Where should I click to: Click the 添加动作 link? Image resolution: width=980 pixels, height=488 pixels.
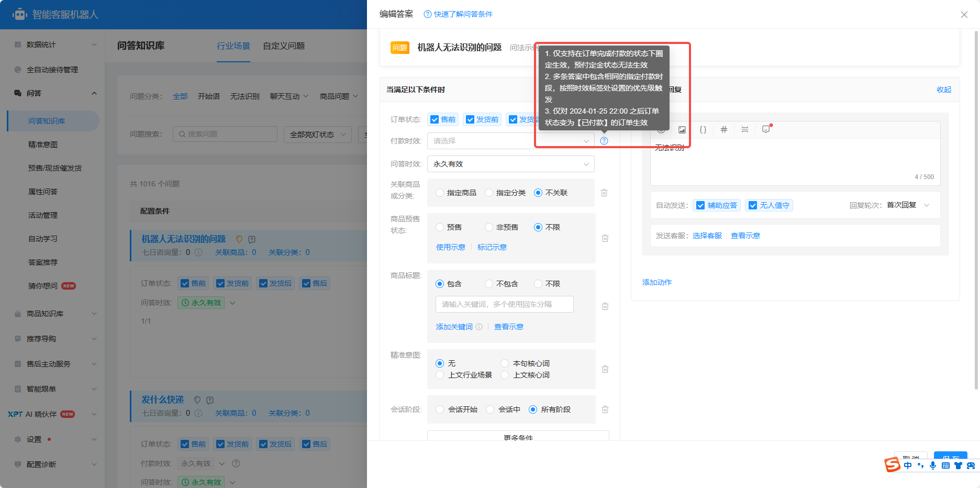coord(657,282)
